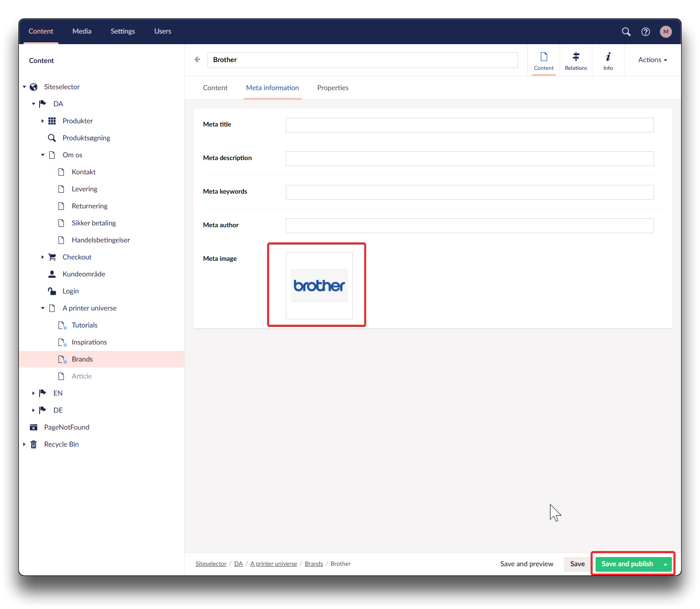Open the Actions dropdown menu

pos(652,60)
